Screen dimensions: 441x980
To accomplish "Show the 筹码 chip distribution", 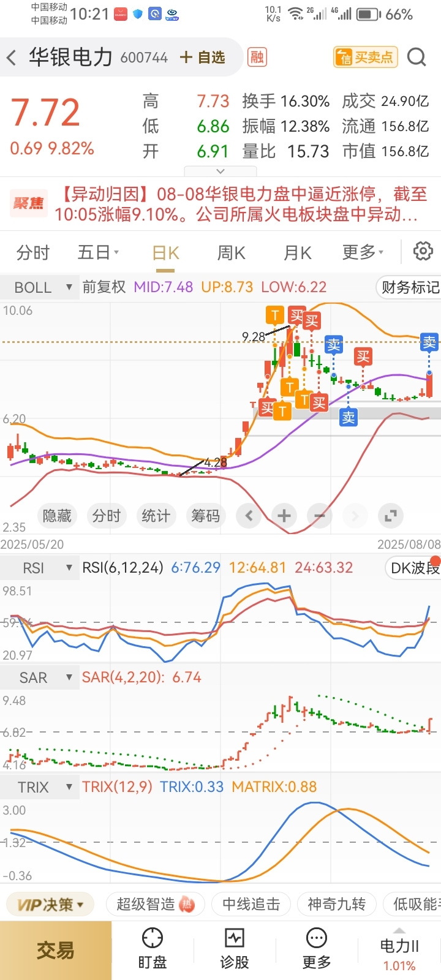I will (x=205, y=516).
